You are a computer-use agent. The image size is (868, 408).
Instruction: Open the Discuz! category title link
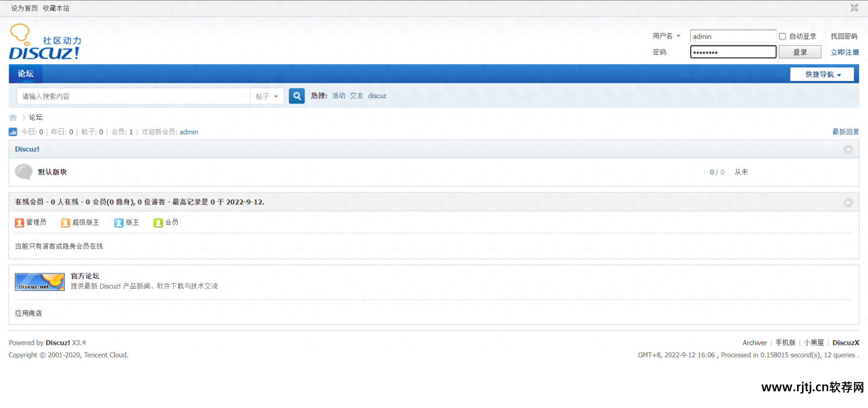click(27, 149)
